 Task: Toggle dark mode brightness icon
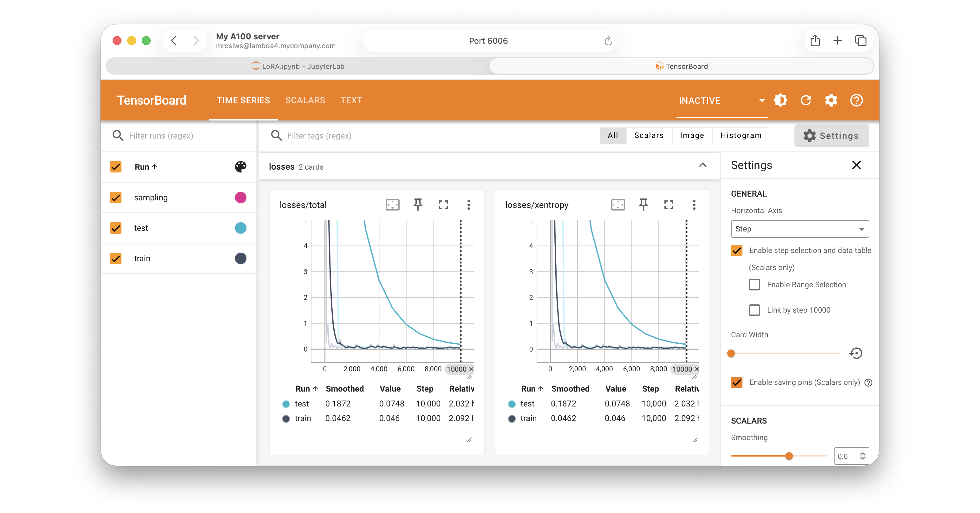tap(780, 101)
